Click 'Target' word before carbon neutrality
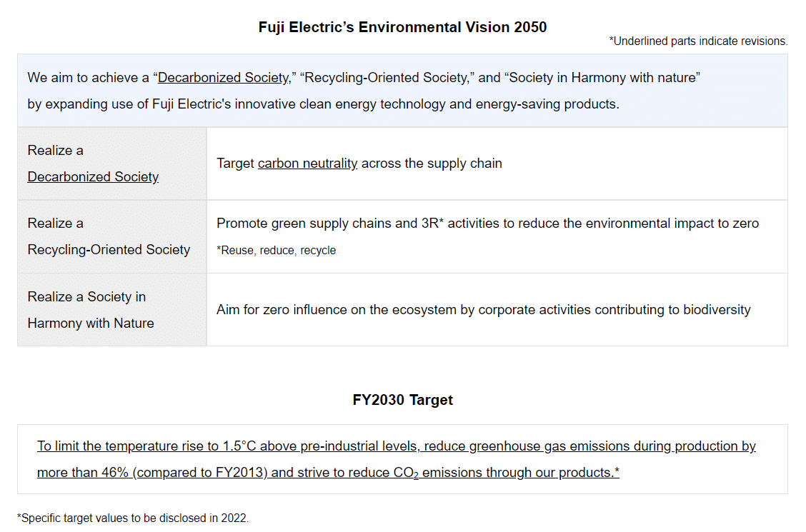806x532 pixels. click(x=235, y=164)
